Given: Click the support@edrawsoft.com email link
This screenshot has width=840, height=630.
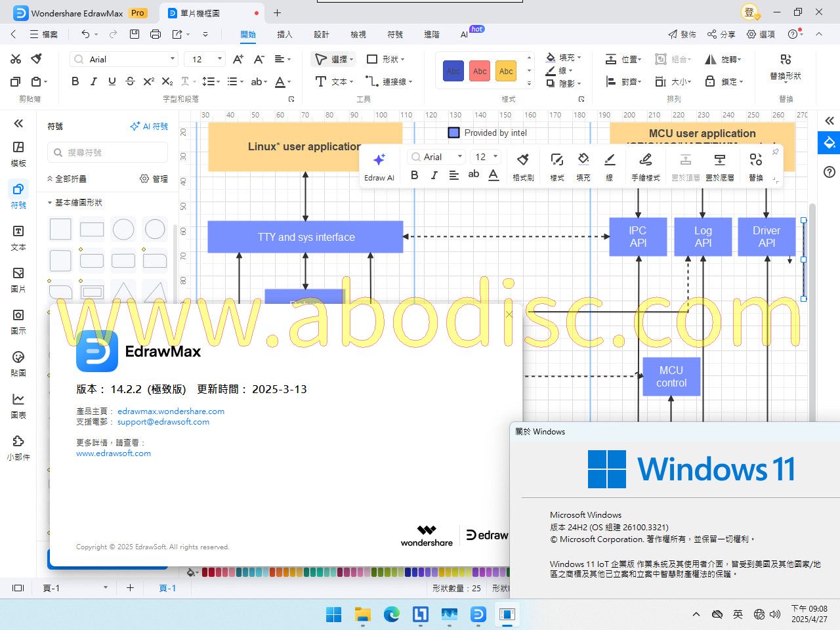Looking at the screenshot, I should pos(163,422).
